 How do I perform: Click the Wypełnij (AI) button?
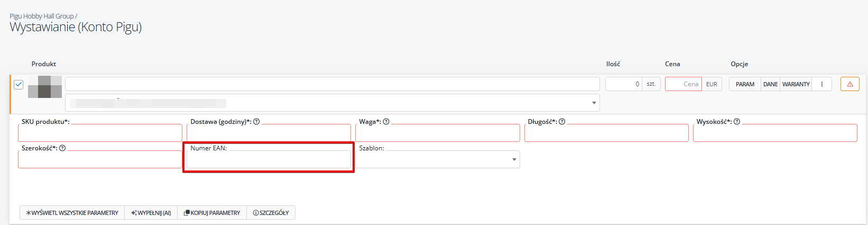click(151, 213)
